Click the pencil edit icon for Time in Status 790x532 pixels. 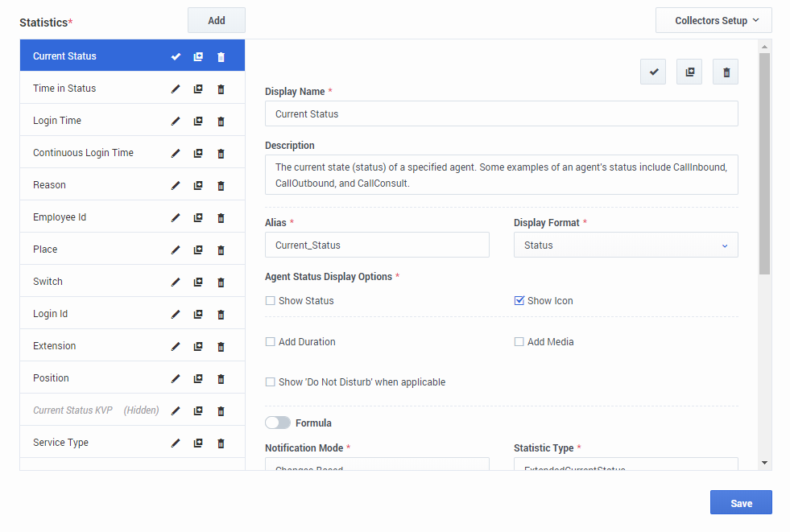[x=176, y=89]
